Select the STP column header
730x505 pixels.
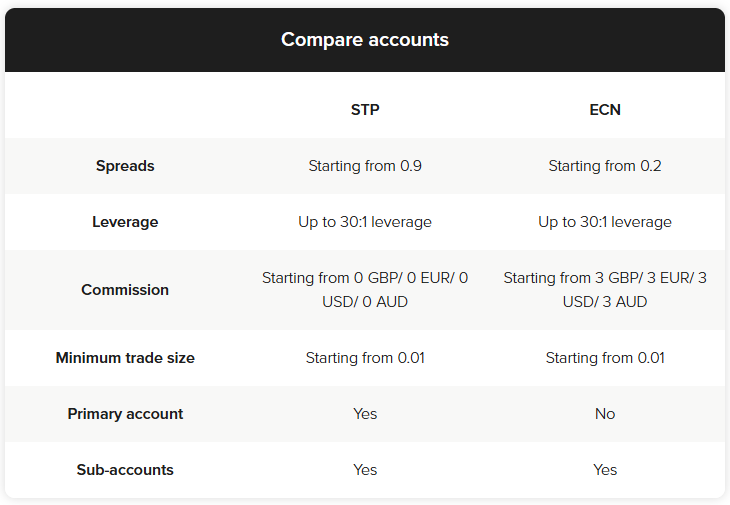pyautogui.click(x=365, y=110)
